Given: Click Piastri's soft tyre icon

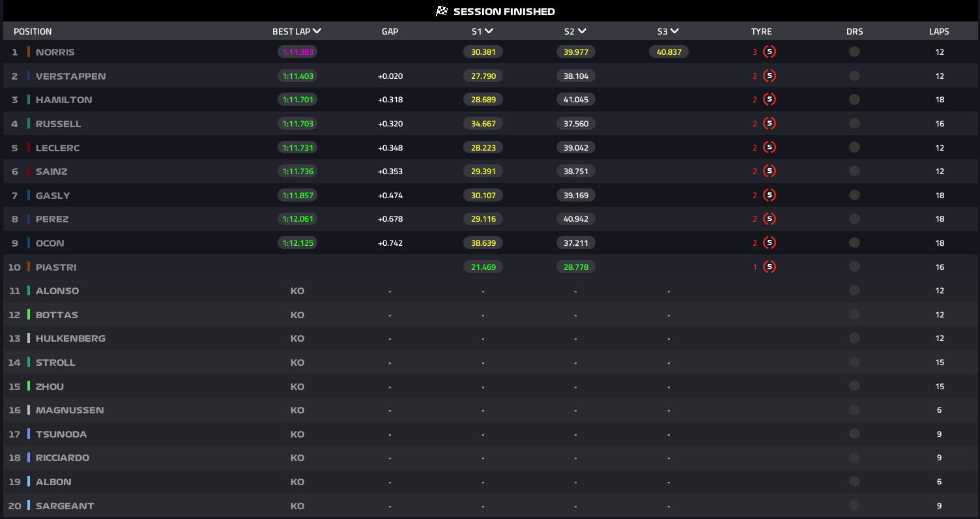Looking at the screenshot, I should (769, 267).
